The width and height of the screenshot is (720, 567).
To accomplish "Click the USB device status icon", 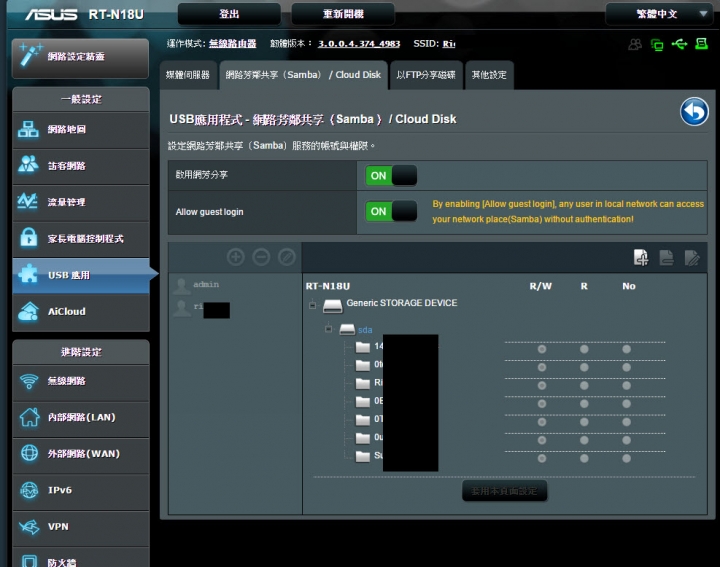I will (679, 44).
